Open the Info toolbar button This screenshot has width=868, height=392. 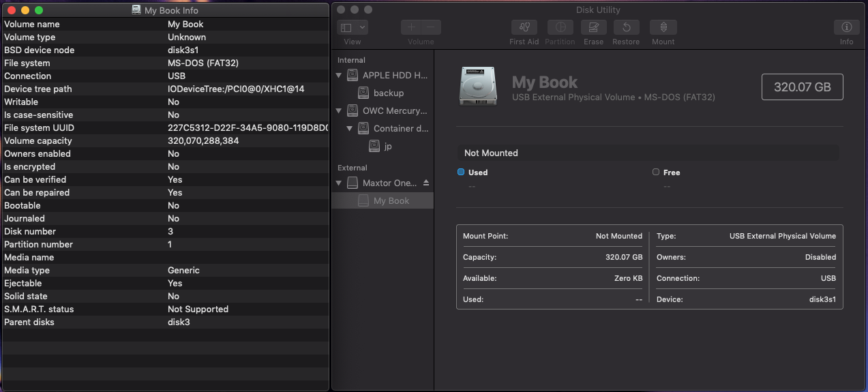click(x=846, y=27)
